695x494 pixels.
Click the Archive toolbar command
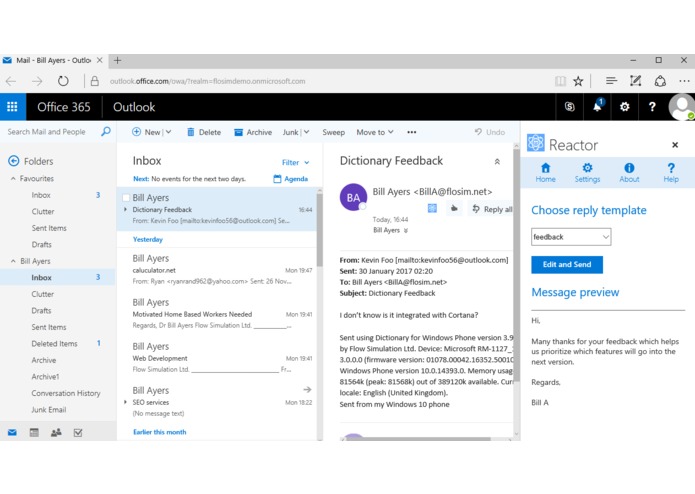tap(253, 132)
